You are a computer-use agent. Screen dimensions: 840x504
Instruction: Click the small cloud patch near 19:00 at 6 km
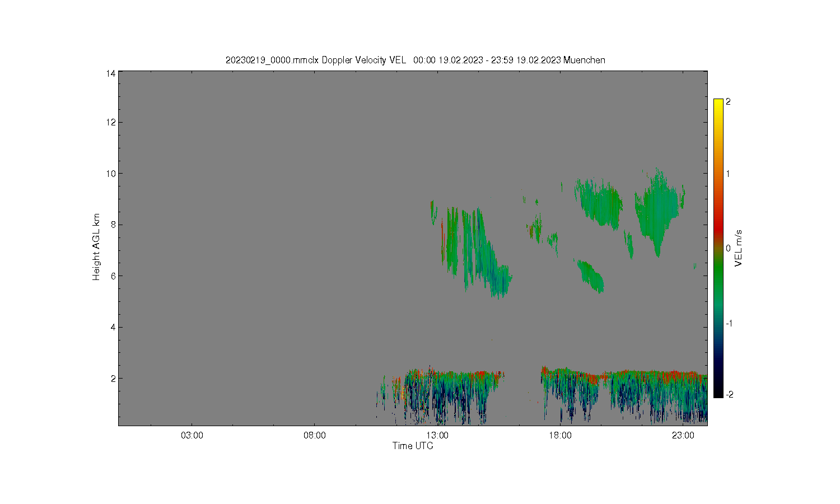click(x=591, y=276)
